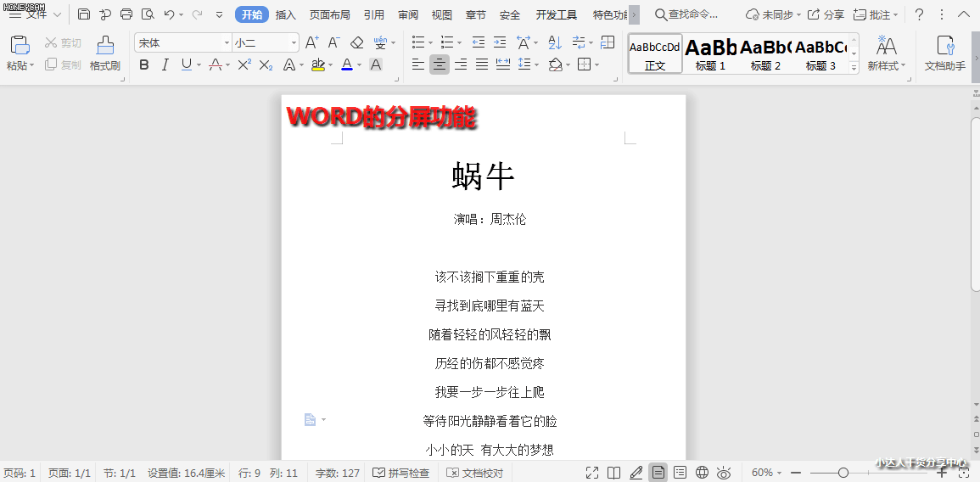The image size is (980, 482).
Task: Decrease paragraph indent icon
Action: 479,42
